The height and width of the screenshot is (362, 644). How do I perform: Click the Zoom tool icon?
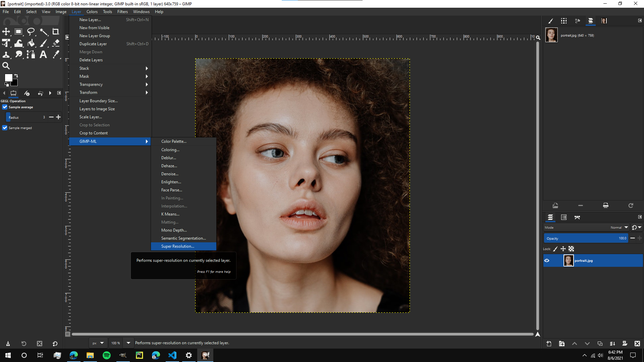pos(6,65)
